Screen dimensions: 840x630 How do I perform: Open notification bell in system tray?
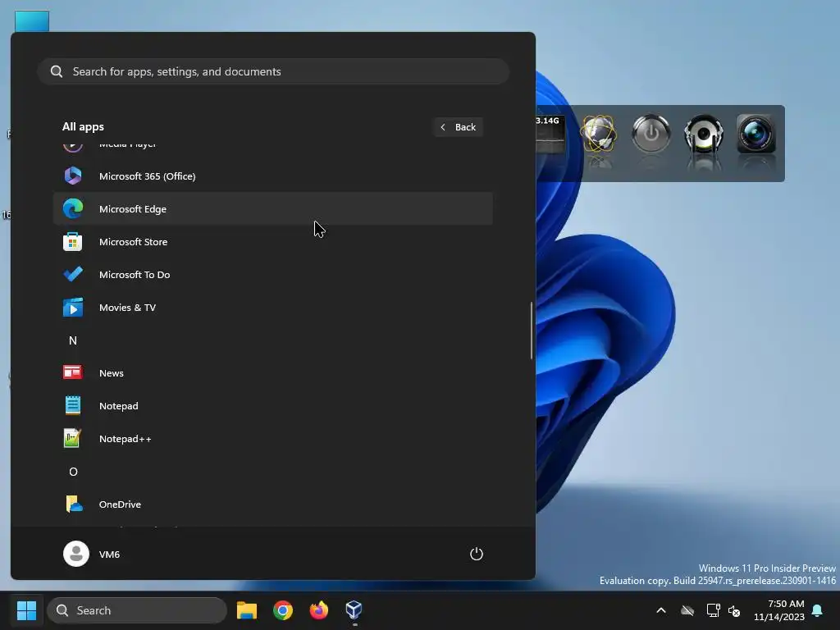click(x=818, y=610)
